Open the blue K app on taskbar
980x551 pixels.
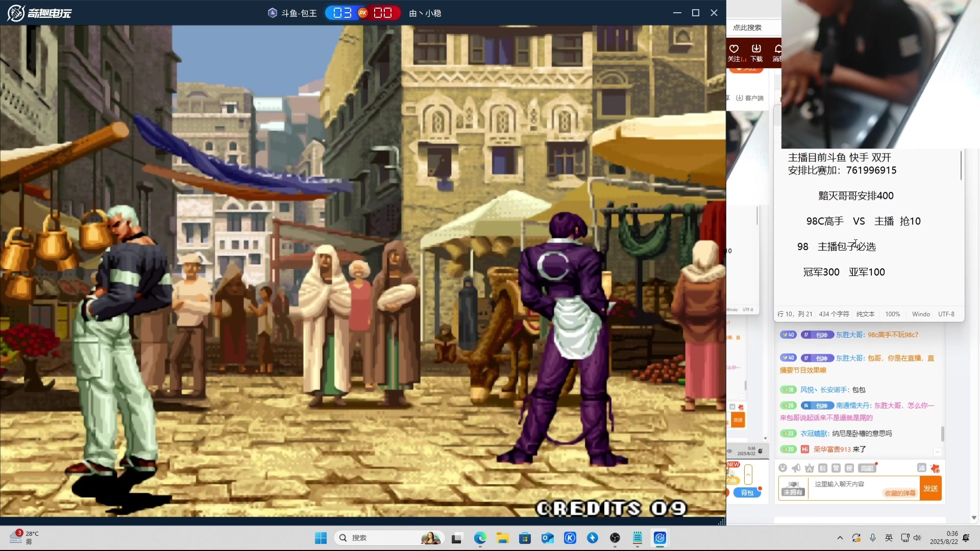[x=570, y=538]
